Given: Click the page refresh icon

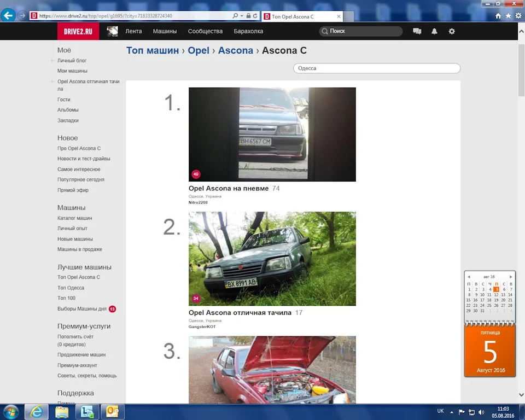Looking at the screenshot, I should pyautogui.click(x=255, y=16).
